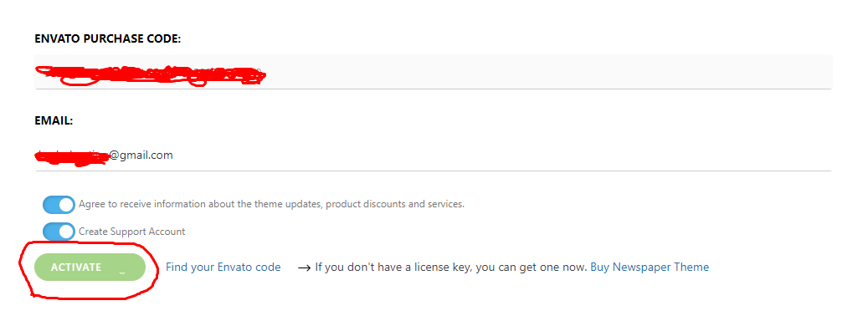The width and height of the screenshot is (868, 316).
Task: Click the Agree to receive information label
Action: pyautogui.click(x=271, y=205)
